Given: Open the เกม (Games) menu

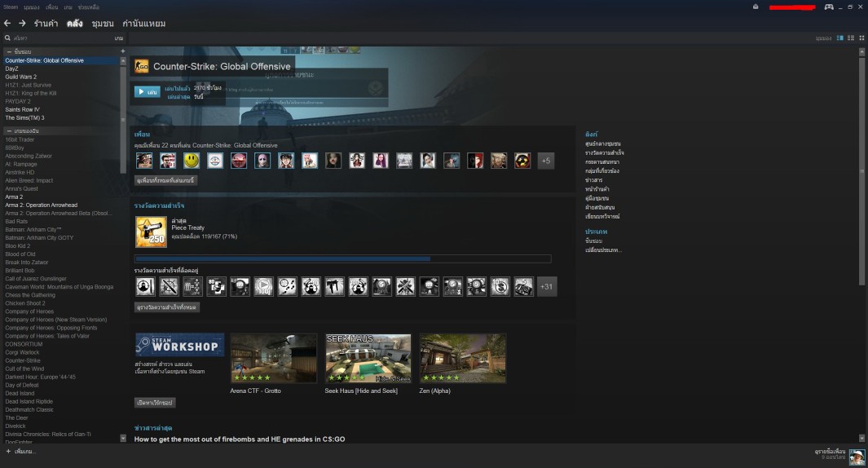Looking at the screenshot, I should pyautogui.click(x=68, y=7).
